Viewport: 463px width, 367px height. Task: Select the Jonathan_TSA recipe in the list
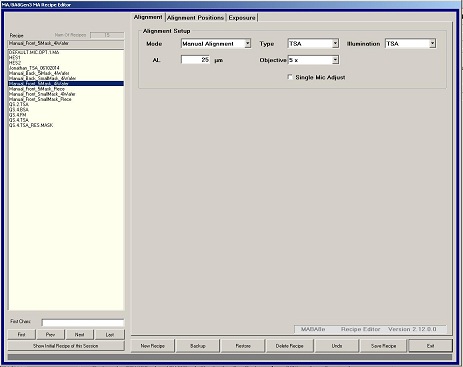[x=34, y=68]
